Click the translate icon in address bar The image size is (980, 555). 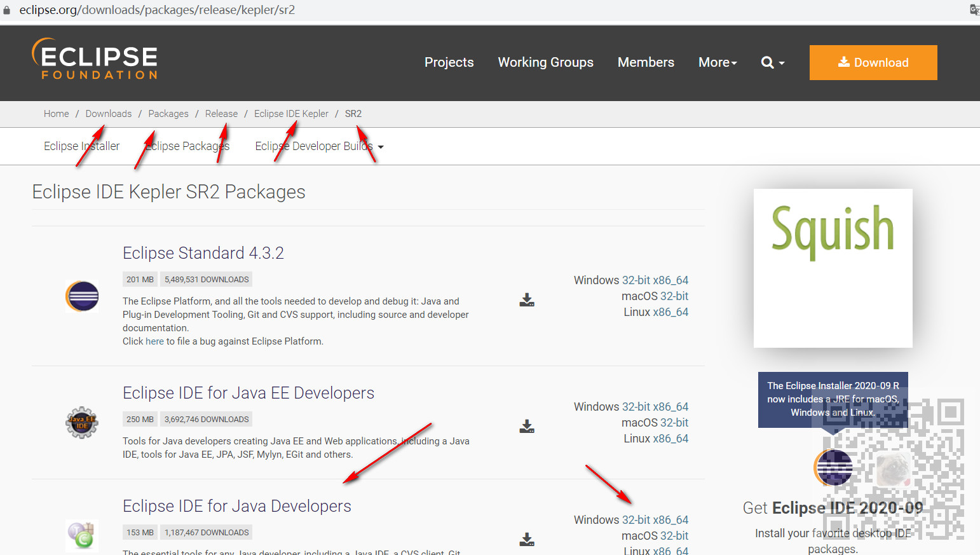coord(974,10)
